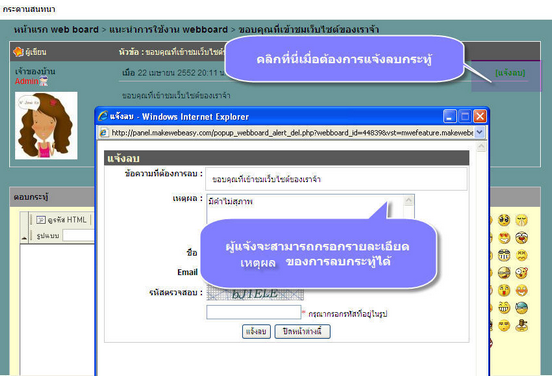
Task: Click the ปิดหน้าต่างนี้ close window button
Action: [x=302, y=331]
